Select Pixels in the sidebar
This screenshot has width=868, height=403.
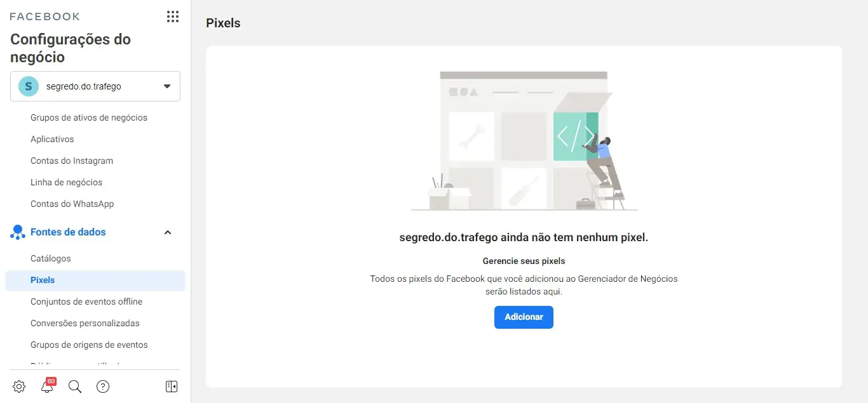[x=42, y=279]
